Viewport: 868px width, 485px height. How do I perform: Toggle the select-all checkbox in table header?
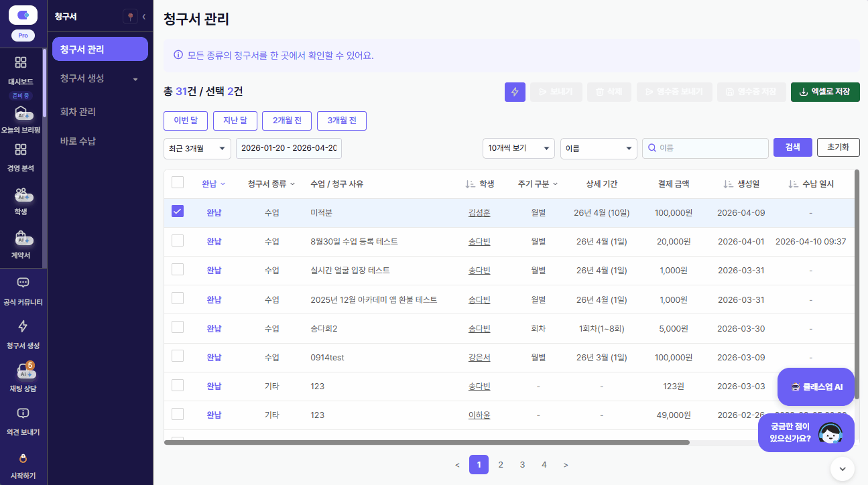178,182
